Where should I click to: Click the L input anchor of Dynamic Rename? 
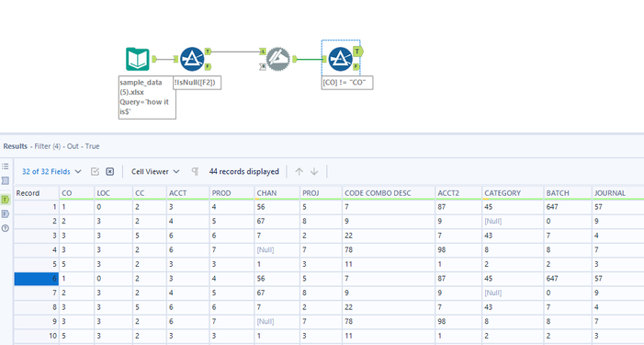pyautogui.click(x=263, y=52)
